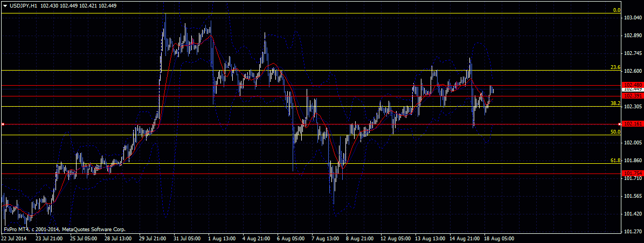Select the Fibonacci 38.2 level label
This screenshot has width=644, height=243.
pos(615,103)
